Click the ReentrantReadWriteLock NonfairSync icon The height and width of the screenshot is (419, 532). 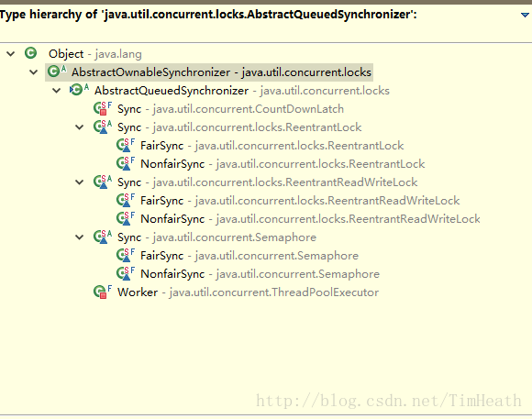coord(126,218)
